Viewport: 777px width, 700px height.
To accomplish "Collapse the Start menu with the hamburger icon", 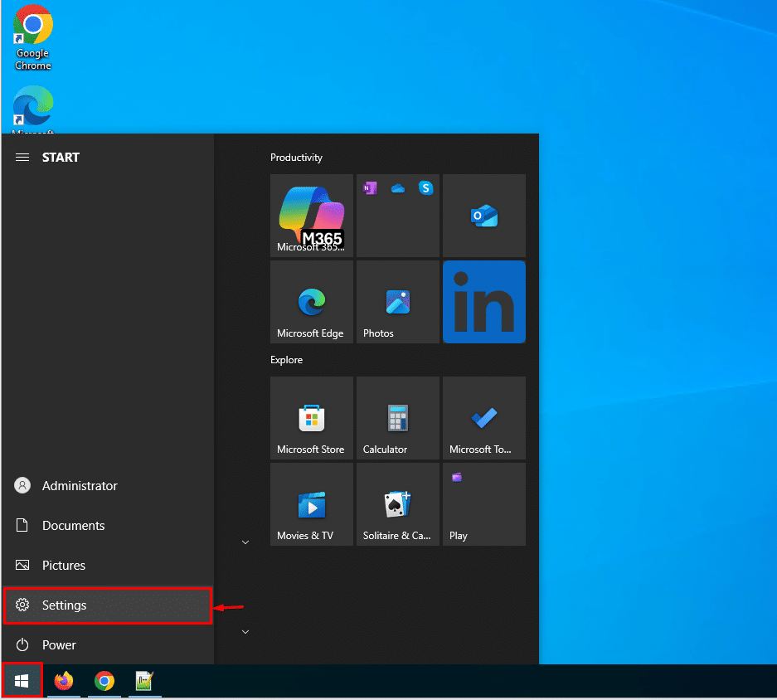I will tap(22, 158).
